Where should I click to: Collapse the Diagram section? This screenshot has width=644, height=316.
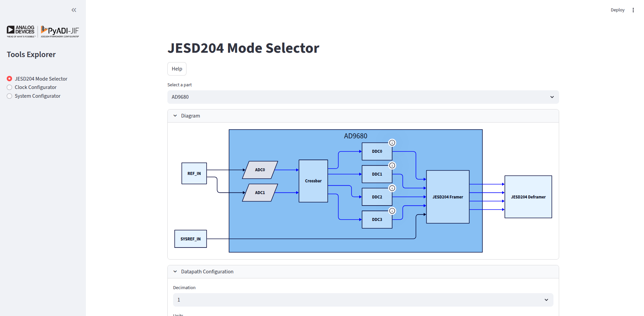point(175,116)
